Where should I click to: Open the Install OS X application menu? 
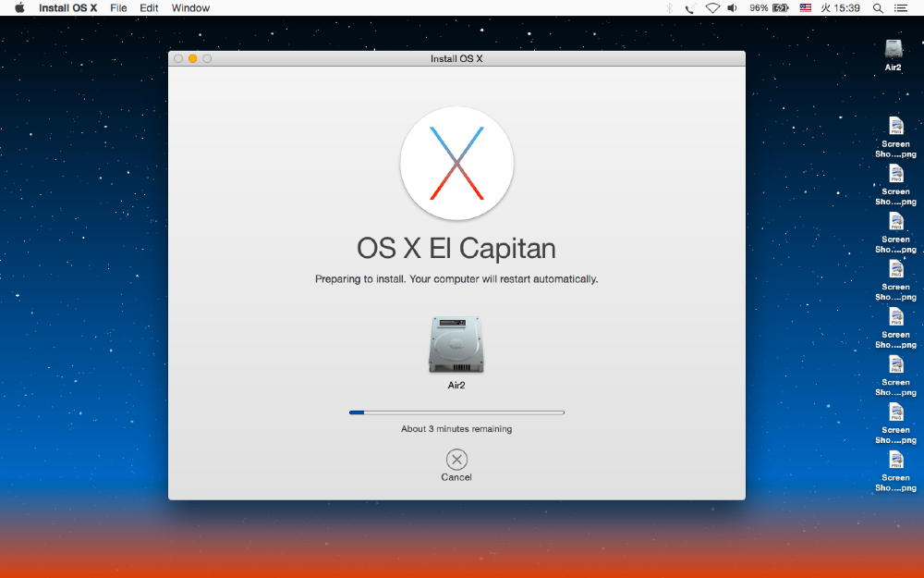pos(67,8)
